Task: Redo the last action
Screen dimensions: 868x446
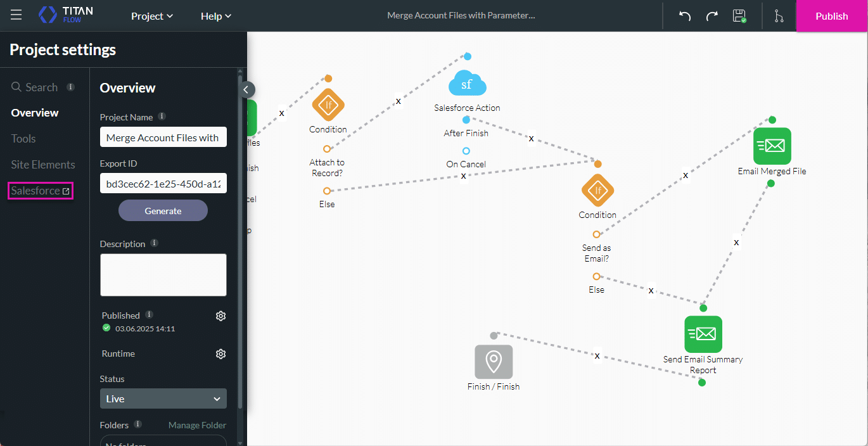Action: [712, 16]
